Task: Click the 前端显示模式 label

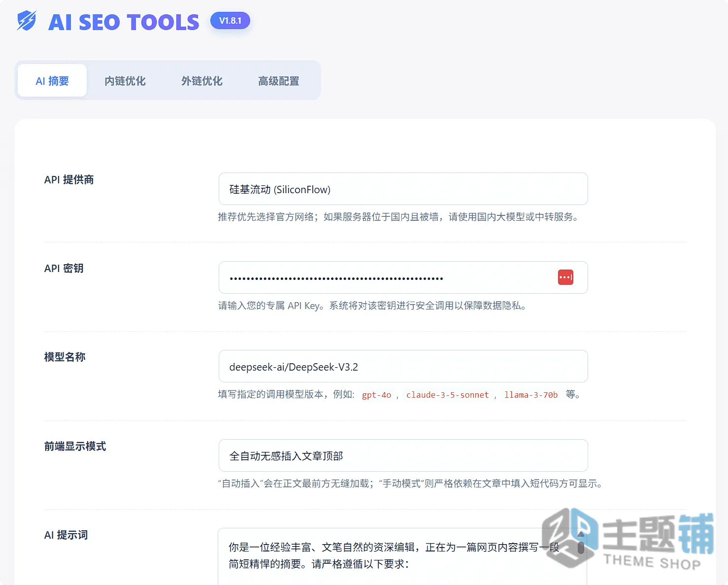Action: (75, 447)
